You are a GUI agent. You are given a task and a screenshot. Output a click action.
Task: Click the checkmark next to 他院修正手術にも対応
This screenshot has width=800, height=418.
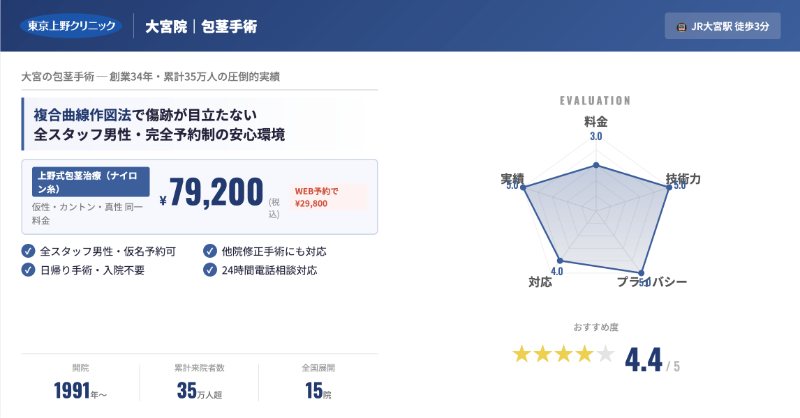210,251
